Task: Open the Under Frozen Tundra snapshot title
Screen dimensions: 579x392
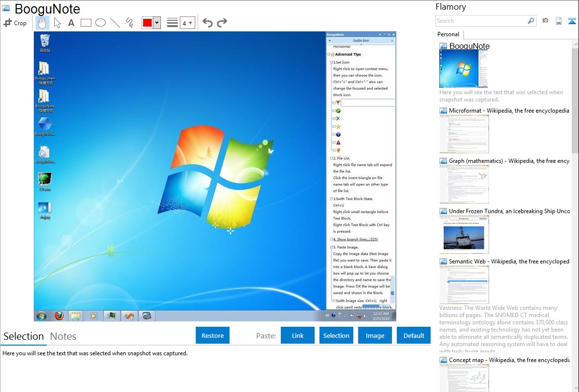Action: click(x=509, y=211)
